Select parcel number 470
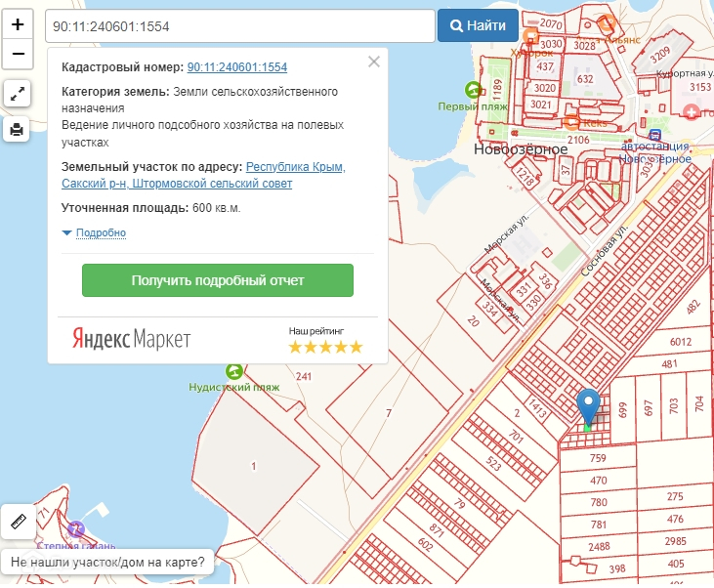Image resolution: width=714 pixels, height=588 pixels. coord(599,480)
